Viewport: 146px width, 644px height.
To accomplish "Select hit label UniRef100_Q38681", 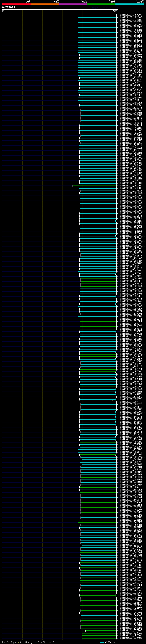I will click(x=131, y=118).
